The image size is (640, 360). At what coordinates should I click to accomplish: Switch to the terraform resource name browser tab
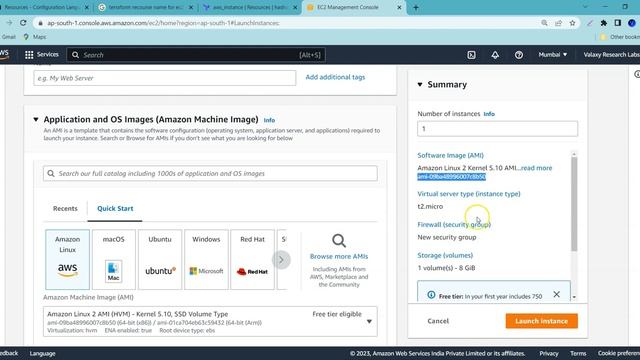point(145,7)
